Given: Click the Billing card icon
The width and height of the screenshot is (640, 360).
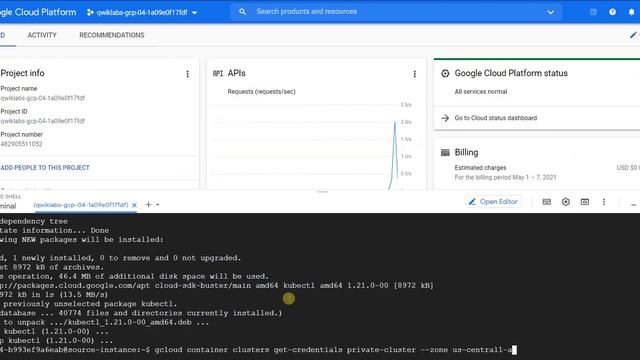Looking at the screenshot, I should (445, 153).
